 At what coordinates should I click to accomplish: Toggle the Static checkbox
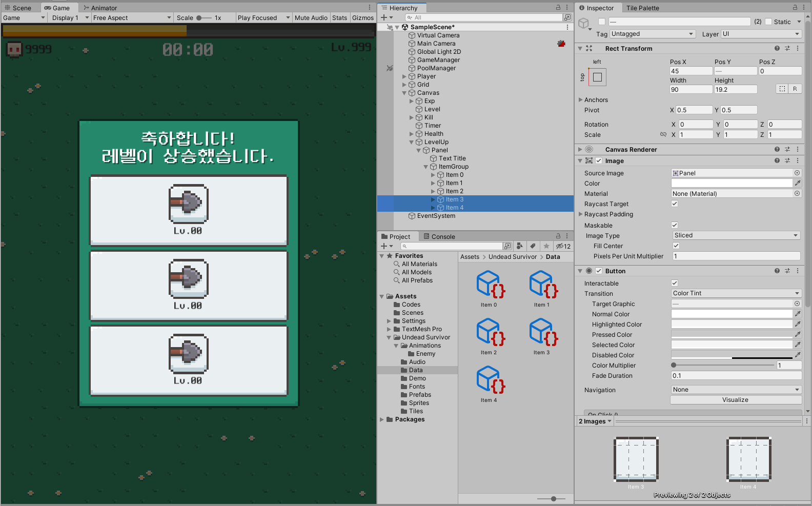pyautogui.click(x=768, y=22)
